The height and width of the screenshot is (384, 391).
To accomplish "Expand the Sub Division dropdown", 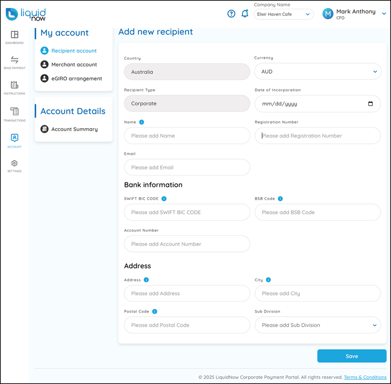I will coord(318,325).
